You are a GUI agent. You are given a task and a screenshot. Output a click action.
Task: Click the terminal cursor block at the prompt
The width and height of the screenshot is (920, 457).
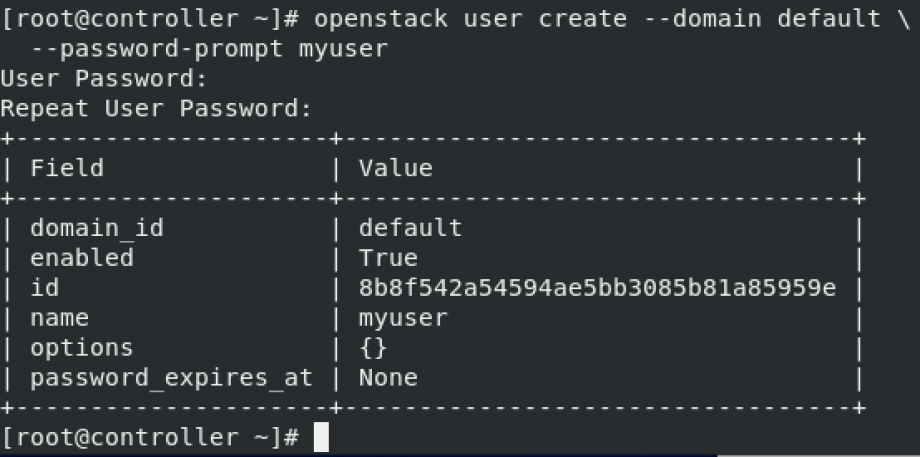coord(321,437)
